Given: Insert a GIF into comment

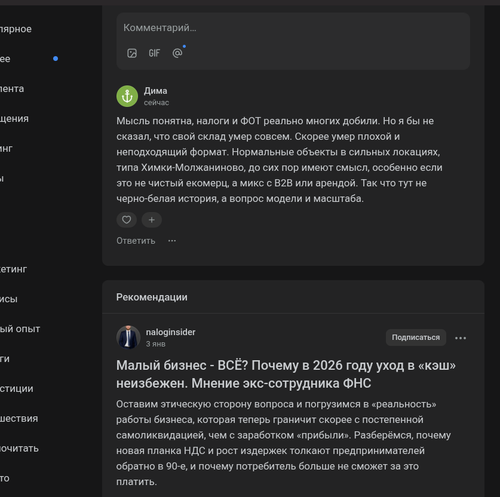Looking at the screenshot, I should pos(154,53).
